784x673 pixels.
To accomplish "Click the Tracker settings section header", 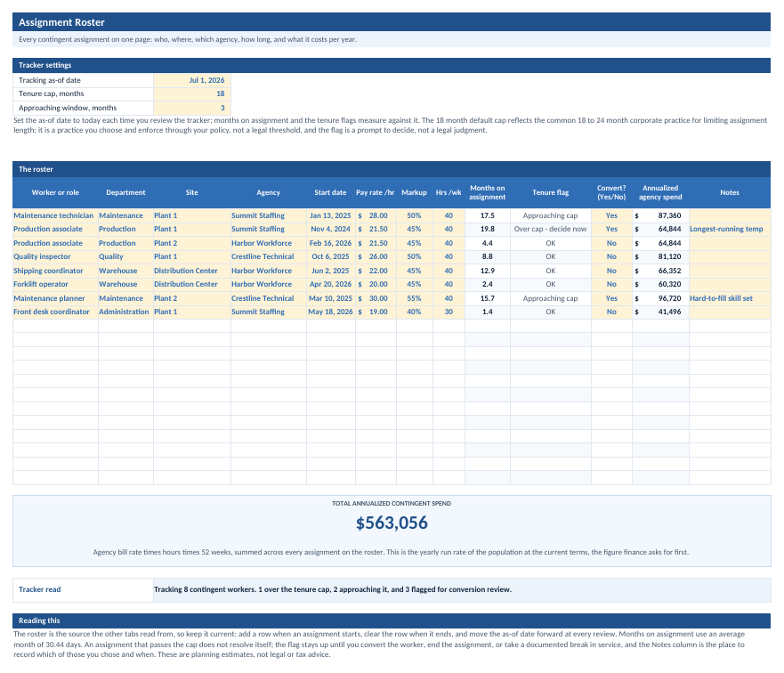I will [392, 65].
